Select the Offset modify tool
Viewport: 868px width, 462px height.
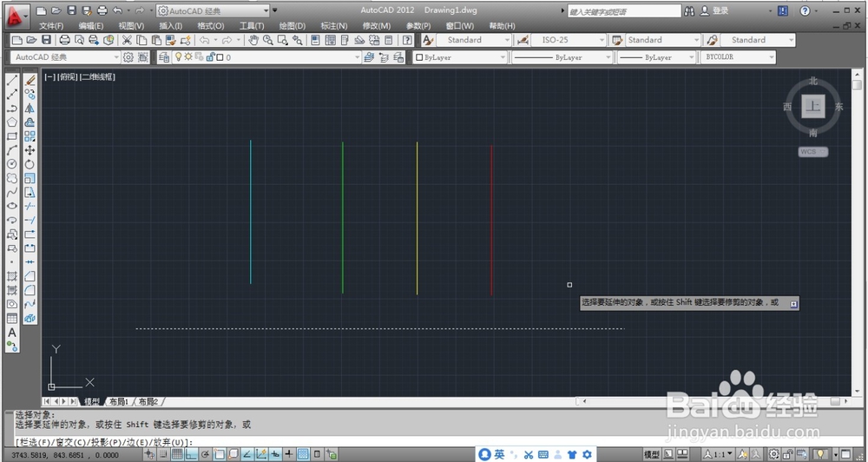pyautogui.click(x=30, y=122)
